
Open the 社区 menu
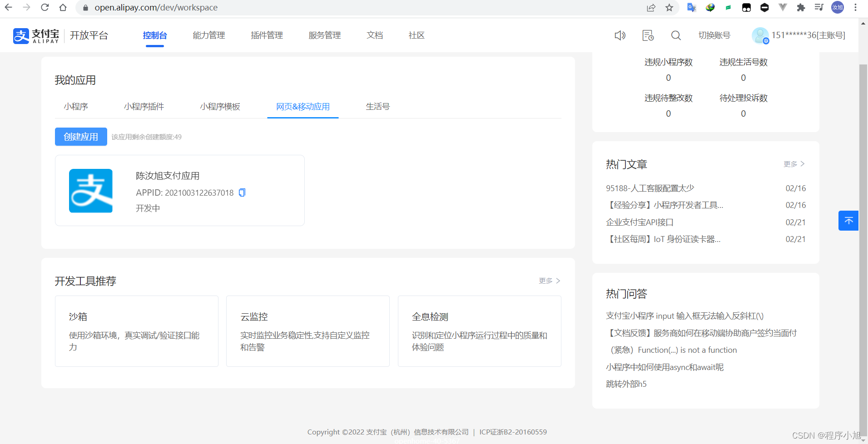[x=417, y=35]
